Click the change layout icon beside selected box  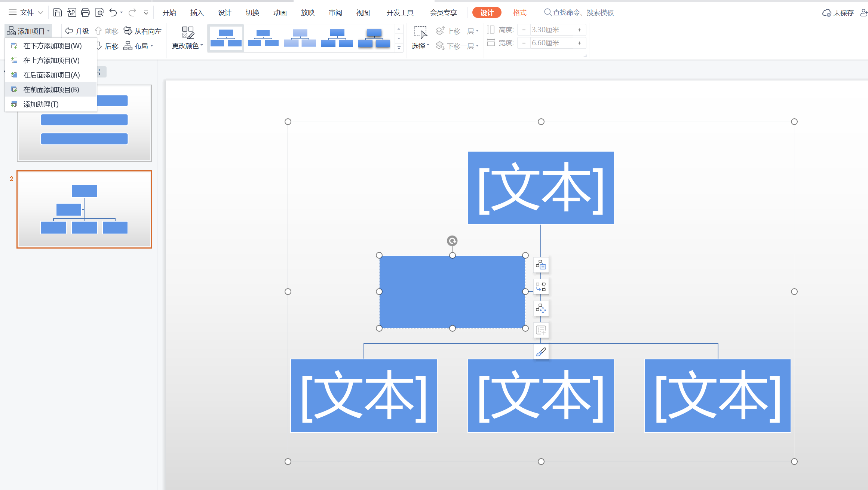[541, 287]
